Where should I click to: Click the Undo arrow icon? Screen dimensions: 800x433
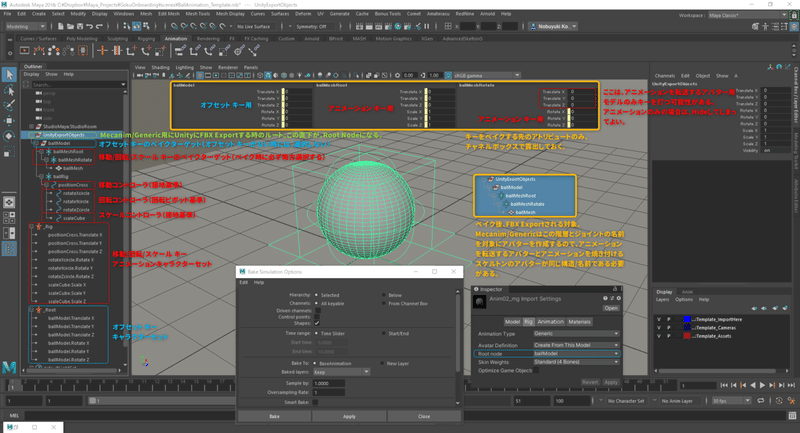pyautogui.click(x=90, y=26)
